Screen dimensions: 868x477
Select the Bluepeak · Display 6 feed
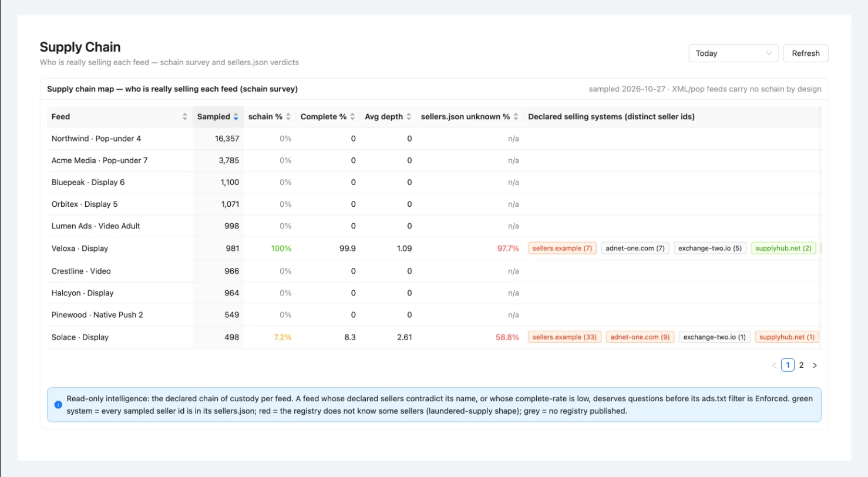(88, 182)
